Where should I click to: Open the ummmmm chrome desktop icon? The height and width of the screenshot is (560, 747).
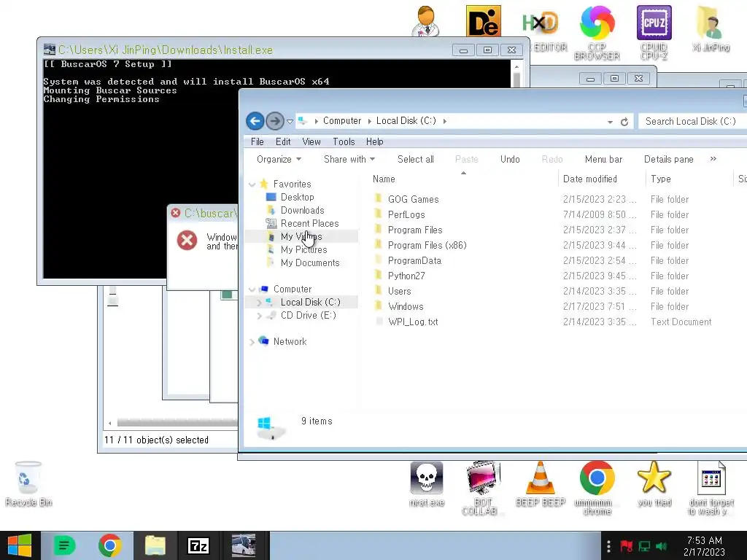point(597,488)
